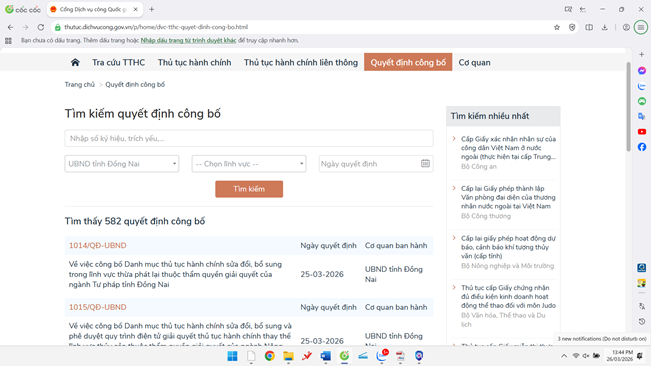Open Cấp Giấy xác nhận nhân sự link

coord(508,148)
